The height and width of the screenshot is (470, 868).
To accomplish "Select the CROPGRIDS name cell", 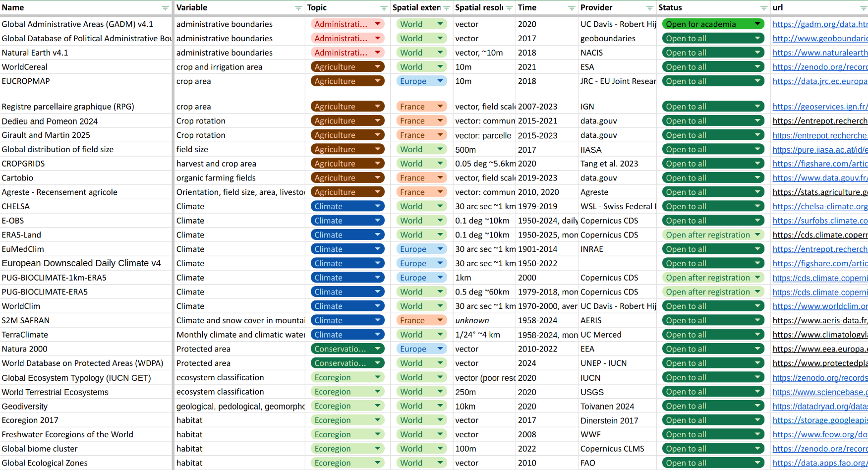I will coord(23,164).
